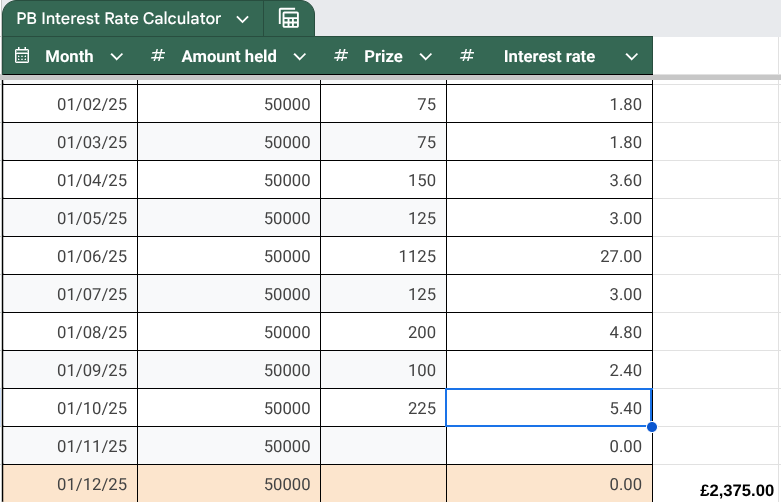Screen dimensions: 781x502
Task: Open the PB Interest Rate Calculator table menu arrow
Action: click(x=242, y=19)
